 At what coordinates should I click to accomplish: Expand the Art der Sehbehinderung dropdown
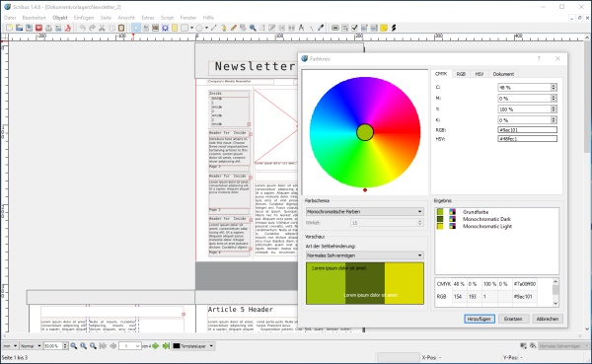pyautogui.click(x=365, y=255)
